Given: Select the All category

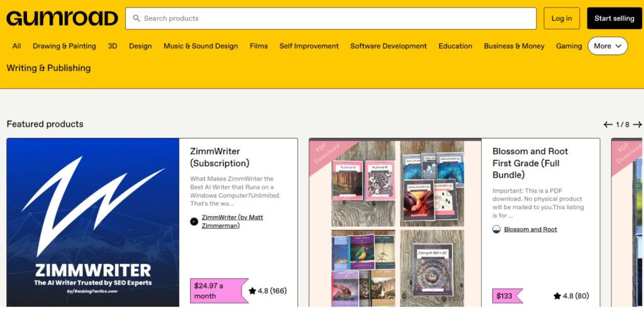Looking at the screenshot, I should pyautogui.click(x=17, y=46).
